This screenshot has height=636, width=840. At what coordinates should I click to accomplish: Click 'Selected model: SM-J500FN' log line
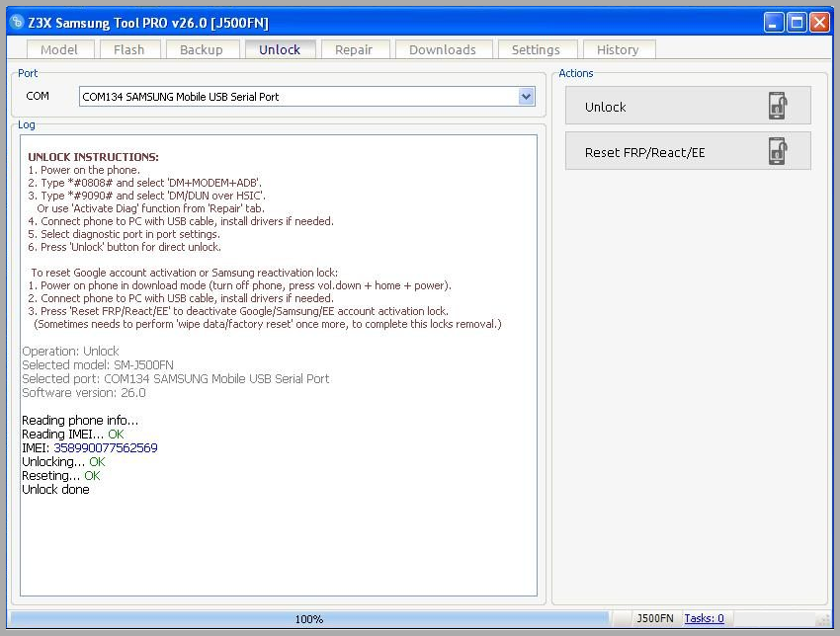pyautogui.click(x=98, y=365)
